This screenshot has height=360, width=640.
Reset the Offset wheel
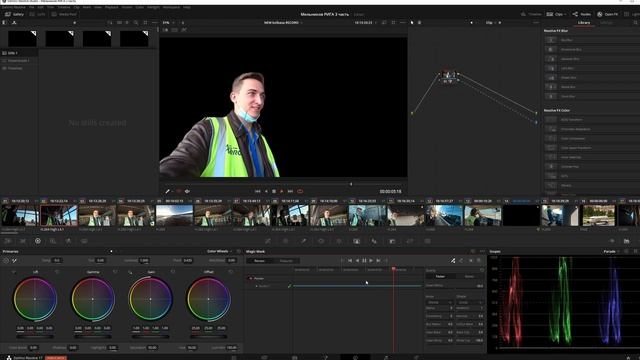point(231,272)
